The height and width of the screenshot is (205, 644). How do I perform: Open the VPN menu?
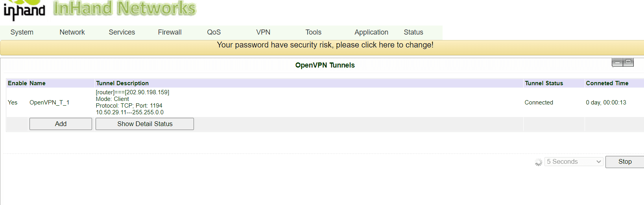(263, 32)
